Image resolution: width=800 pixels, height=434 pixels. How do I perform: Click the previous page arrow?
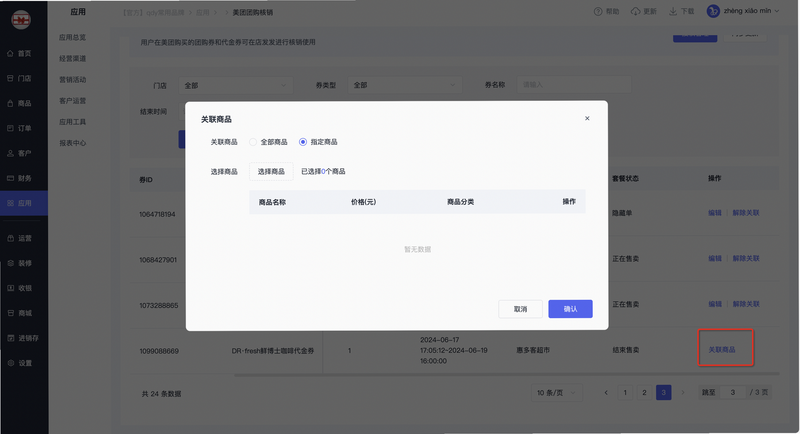coord(606,393)
